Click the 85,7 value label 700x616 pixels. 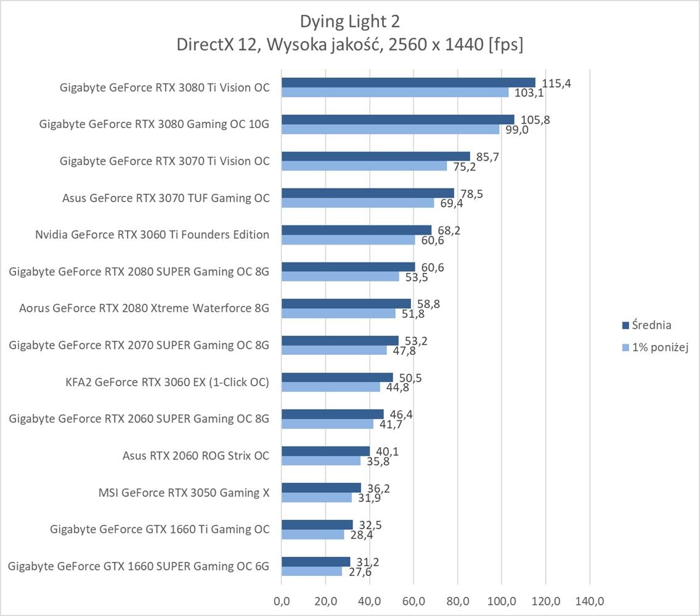(487, 157)
